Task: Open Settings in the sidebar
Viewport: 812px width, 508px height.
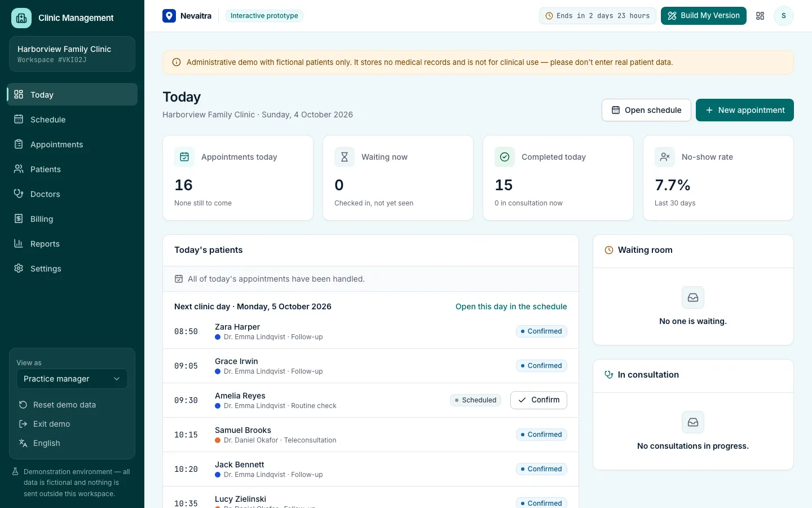Action: pos(72,268)
